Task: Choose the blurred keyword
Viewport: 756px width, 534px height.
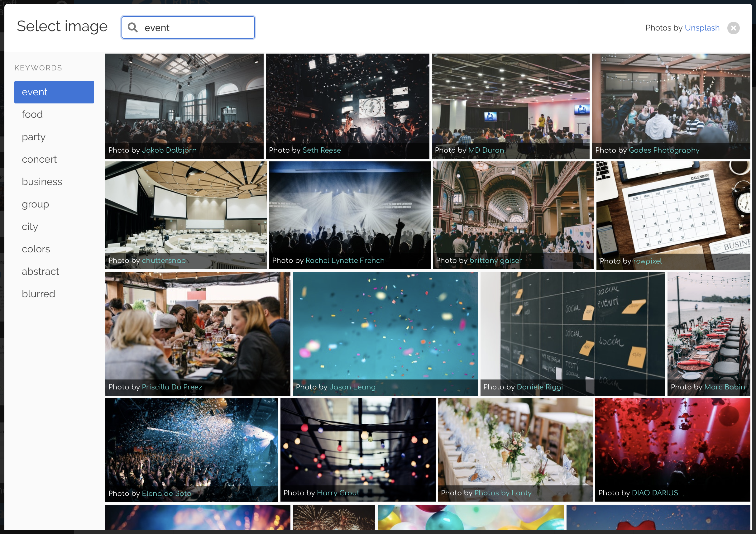Action: [38, 294]
